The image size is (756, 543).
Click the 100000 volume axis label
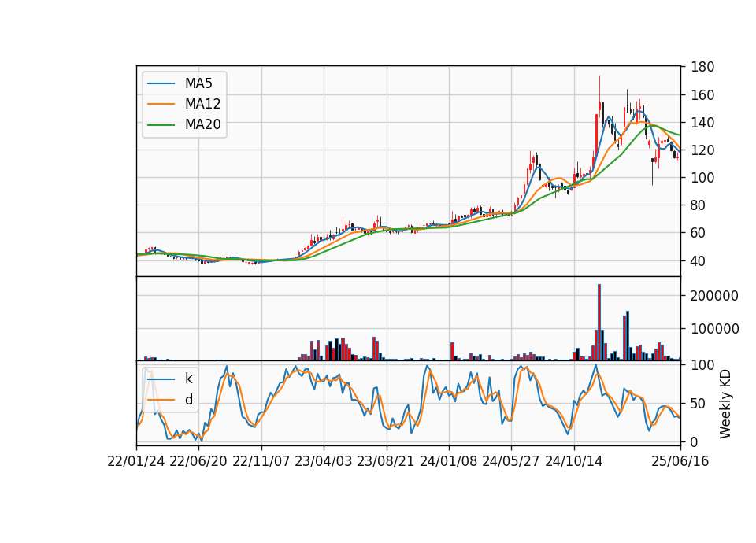click(x=714, y=329)
